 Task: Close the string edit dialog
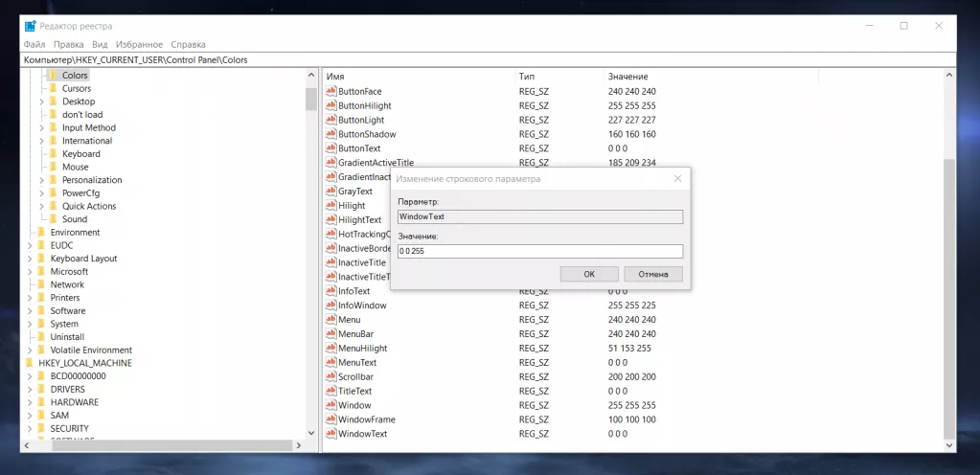click(x=677, y=178)
